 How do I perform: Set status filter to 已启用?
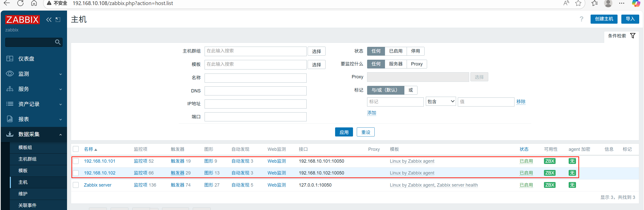[396, 51]
